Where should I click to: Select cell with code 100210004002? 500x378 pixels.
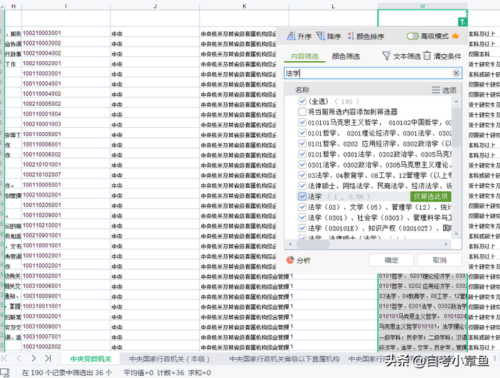coord(66,53)
